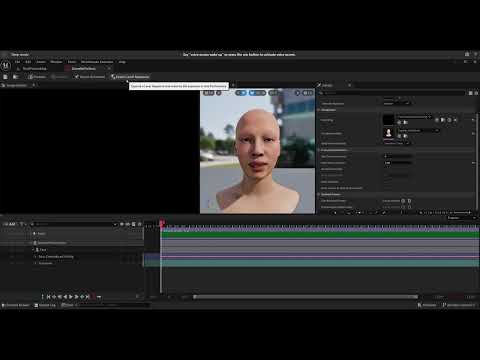This screenshot has width=480, height=360.
Task: Open Output Log from the status bar
Action: coord(45,305)
